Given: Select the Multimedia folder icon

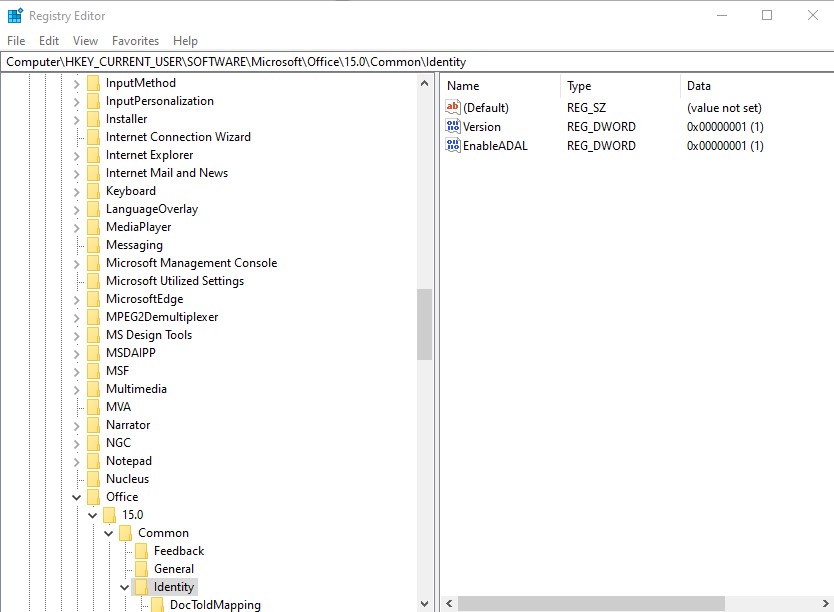Looking at the screenshot, I should [x=93, y=389].
